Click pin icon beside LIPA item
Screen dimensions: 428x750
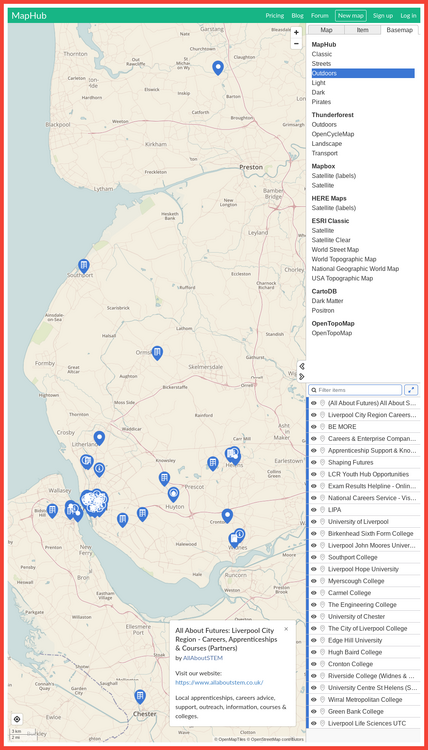click(322, 510)
